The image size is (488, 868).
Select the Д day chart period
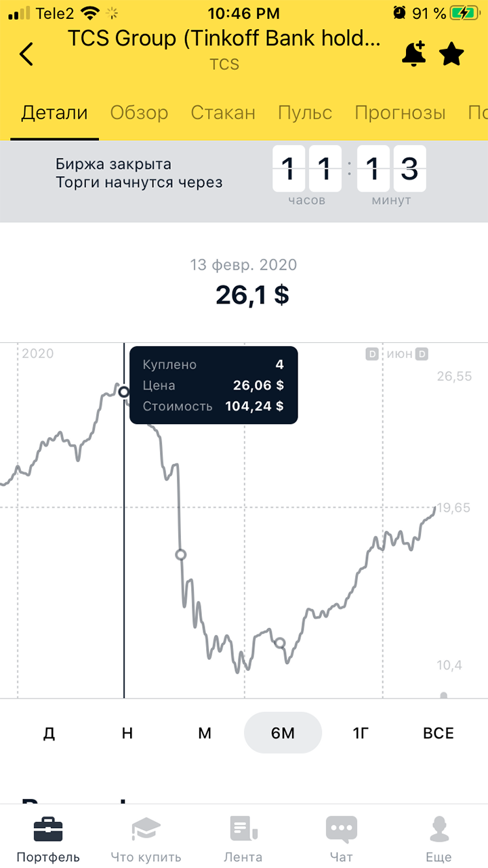pos(49,733)
